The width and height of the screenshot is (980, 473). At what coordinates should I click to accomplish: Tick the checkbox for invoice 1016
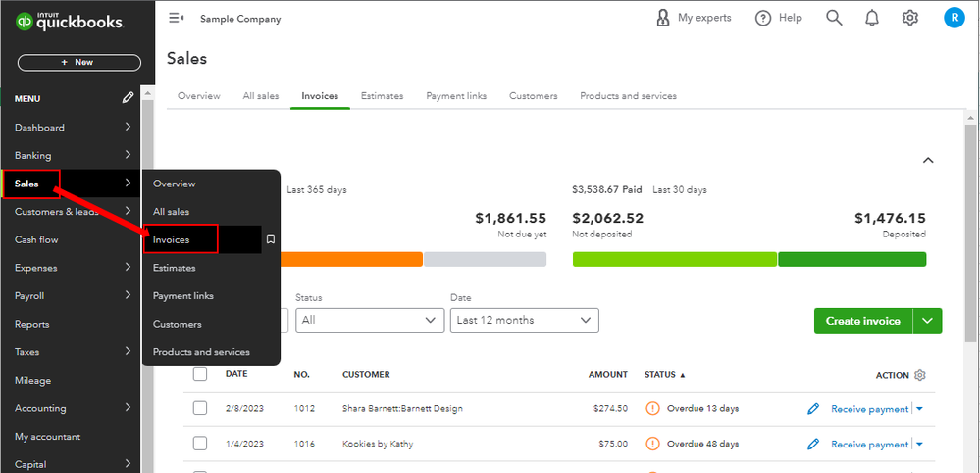(200, 443)
